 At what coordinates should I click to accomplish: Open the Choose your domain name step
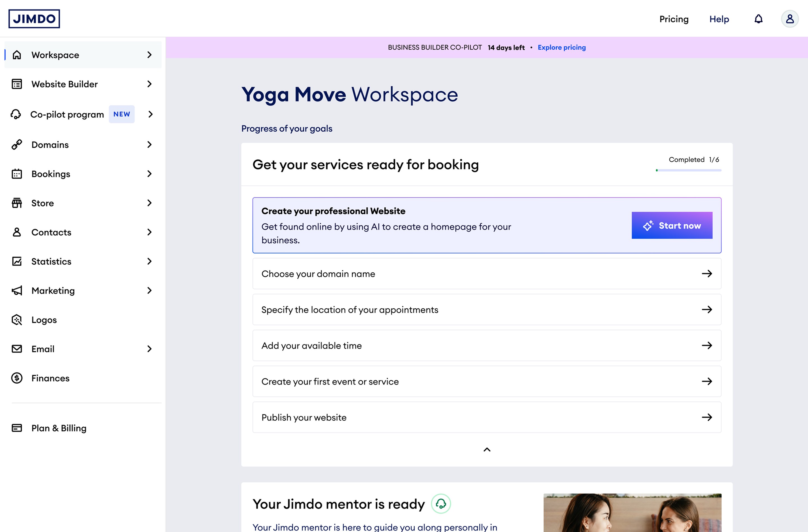pyautogui.click(x=487, y=274)
